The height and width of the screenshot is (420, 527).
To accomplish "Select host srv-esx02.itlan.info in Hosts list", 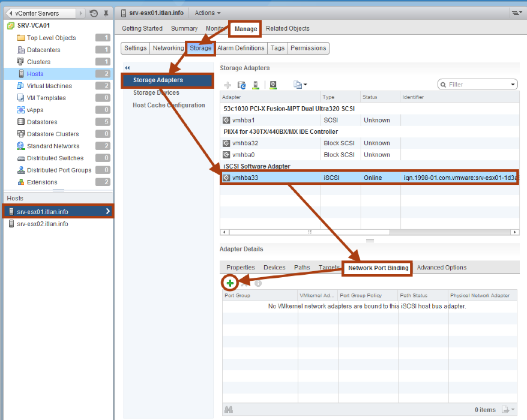I will 43,224.
